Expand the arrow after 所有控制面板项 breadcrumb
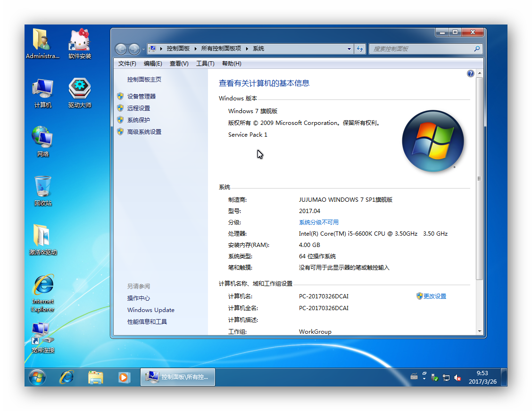 click(x=247, y=49)
